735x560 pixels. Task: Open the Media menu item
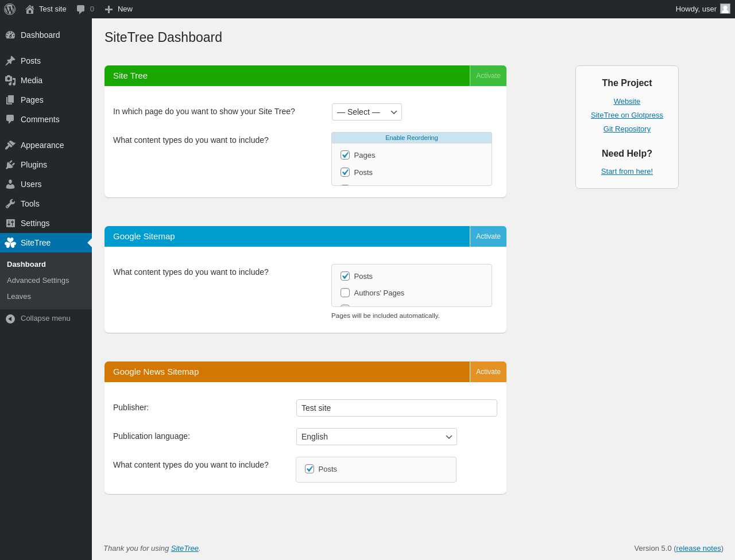[46, 80]
